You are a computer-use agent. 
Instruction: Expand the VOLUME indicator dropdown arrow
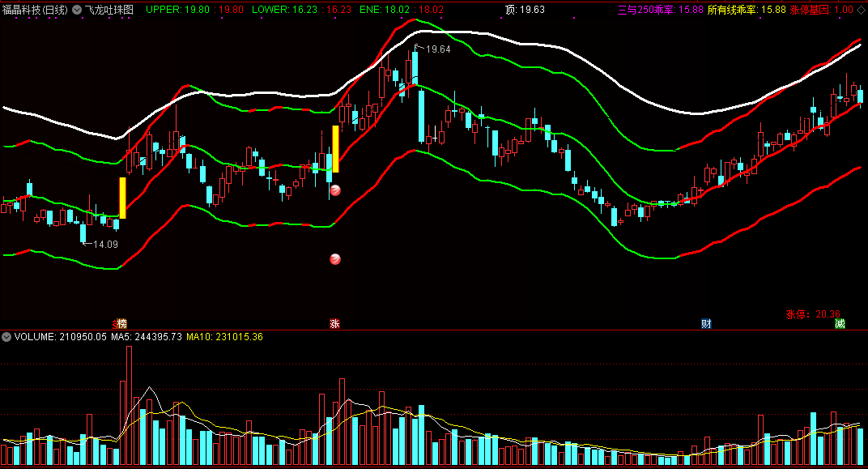(6, 337)
